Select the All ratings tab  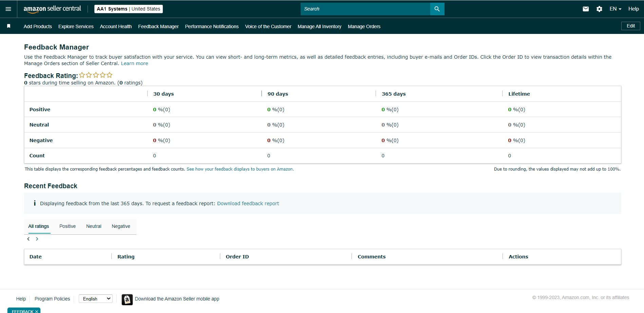click(39, 227)
